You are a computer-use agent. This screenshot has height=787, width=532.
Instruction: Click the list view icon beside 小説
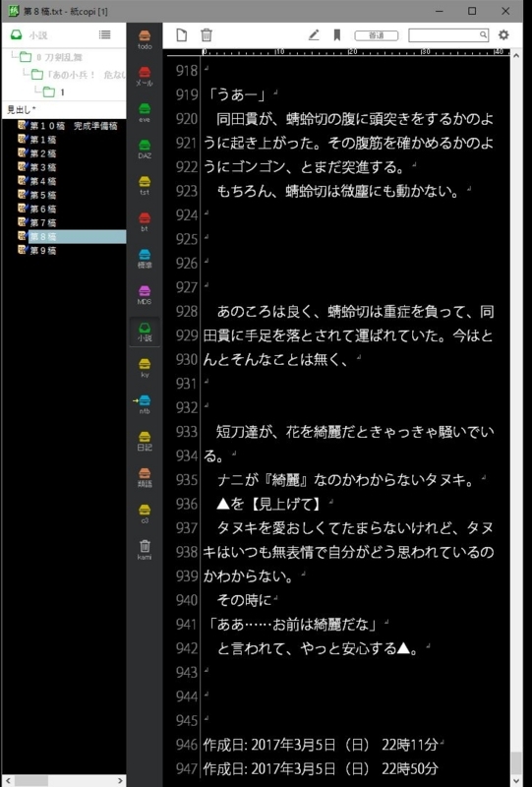click(x=104, y=34)
